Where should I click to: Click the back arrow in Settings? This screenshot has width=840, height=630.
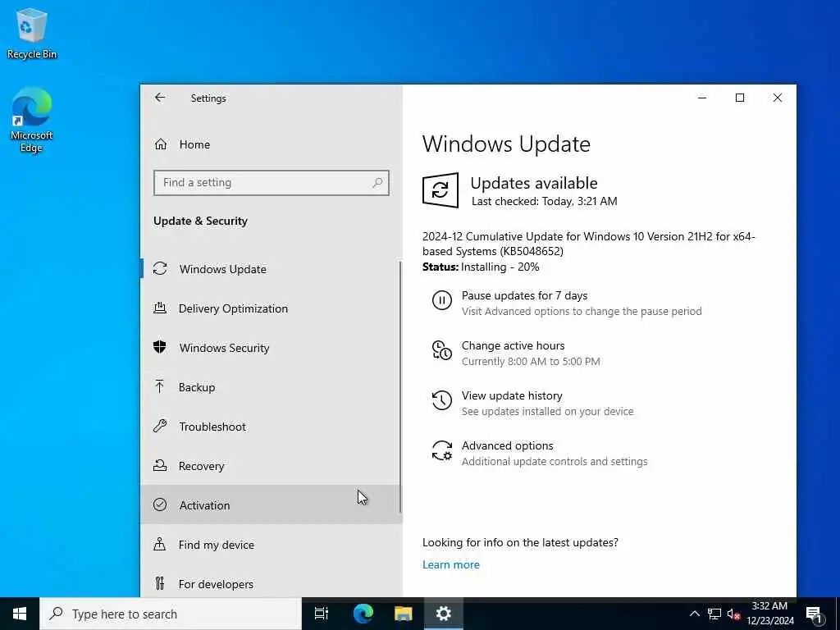(x=160, y=98)
